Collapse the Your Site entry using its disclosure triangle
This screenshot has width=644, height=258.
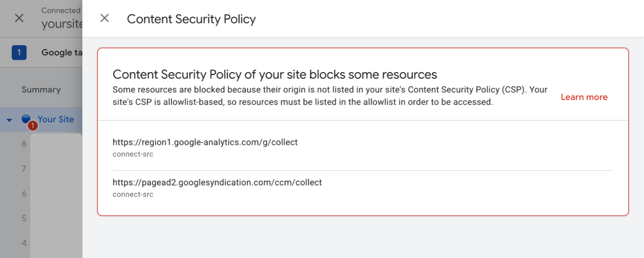[x=9, y=119]
